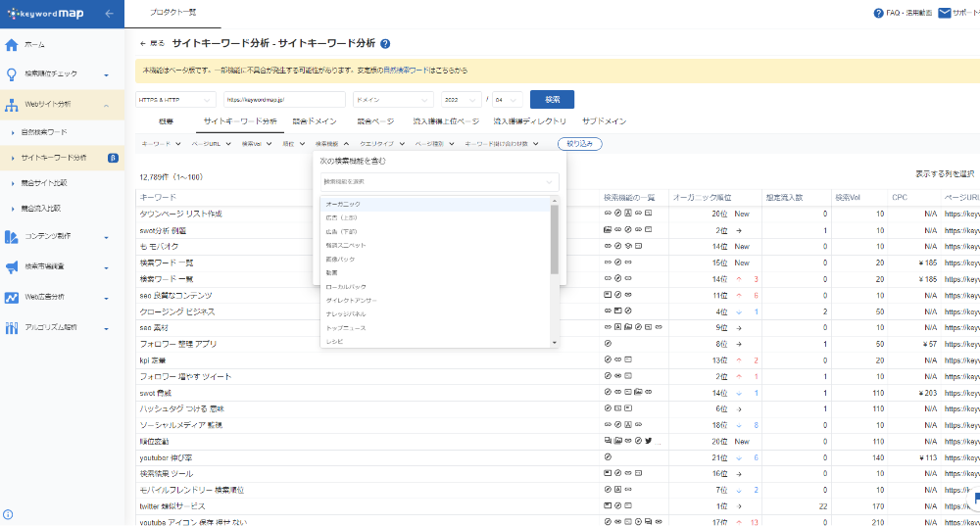Open 自然検索ワード in the sidebar

pos(44,132)
